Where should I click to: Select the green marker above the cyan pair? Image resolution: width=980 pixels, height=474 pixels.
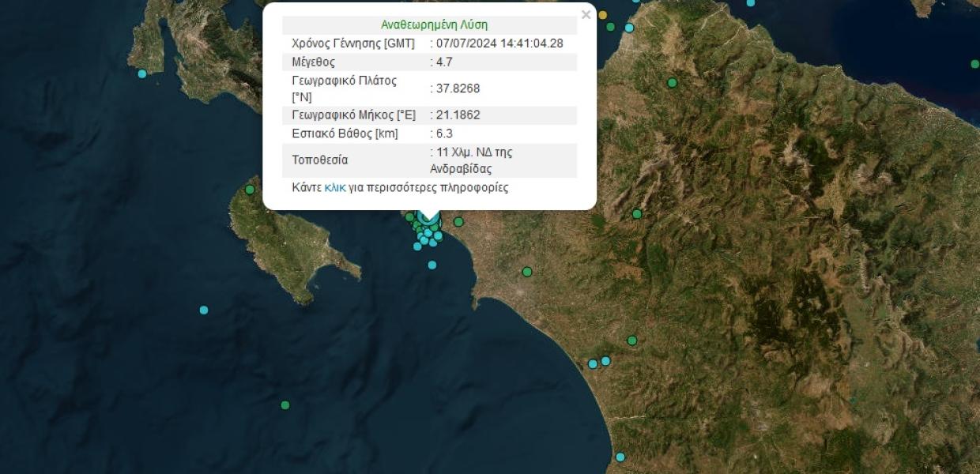(x=632, y=340)
